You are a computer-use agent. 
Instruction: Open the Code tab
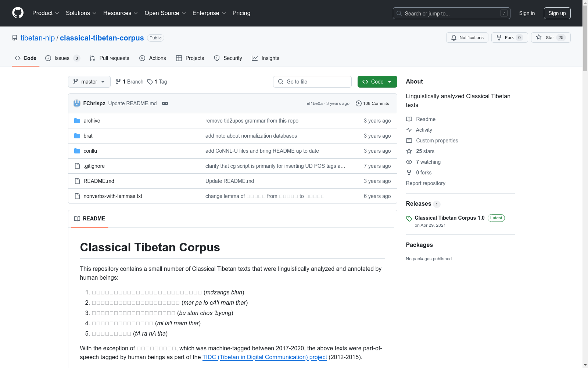coord(26,58)
